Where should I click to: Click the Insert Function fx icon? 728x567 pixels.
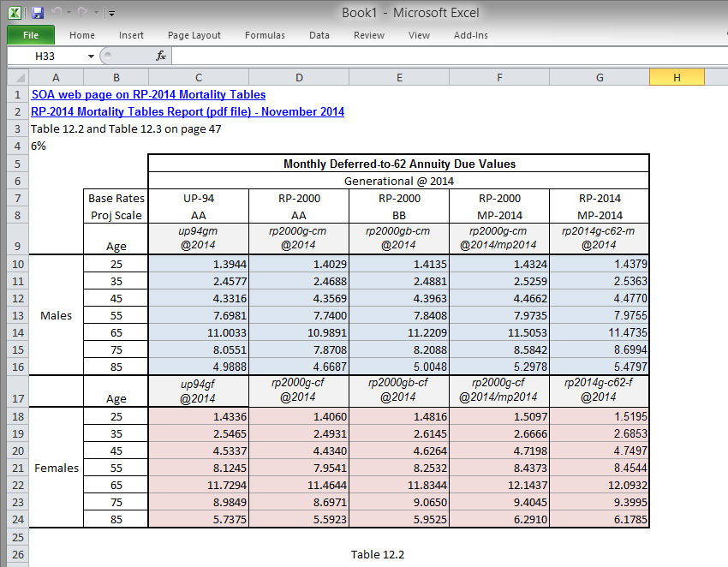(x=161, y=57)
